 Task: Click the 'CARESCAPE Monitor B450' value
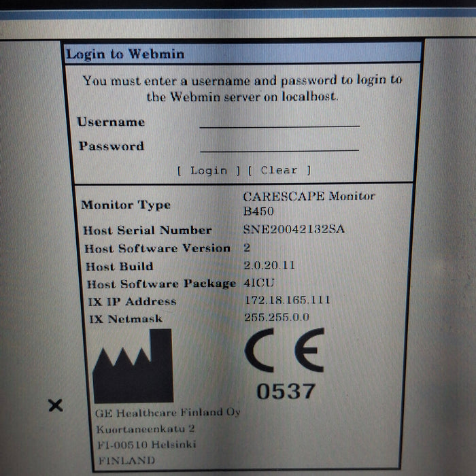pyautogui.click(x=309, y=203)
